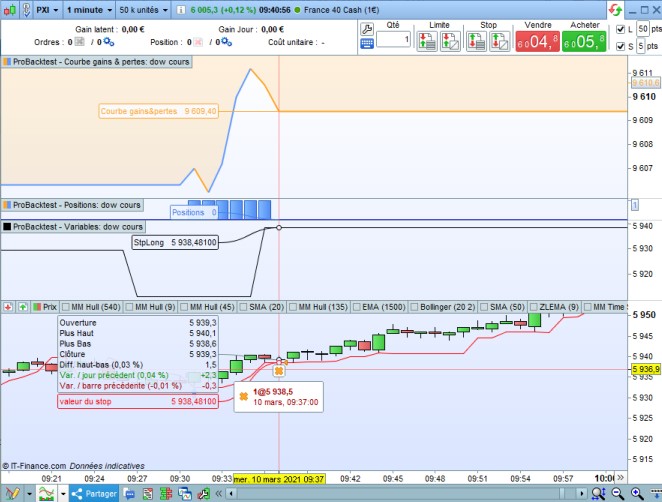This screenshot has height=502, width=662.
Task: Toggle the S stop checkbox
Action: tap(620, 46)
